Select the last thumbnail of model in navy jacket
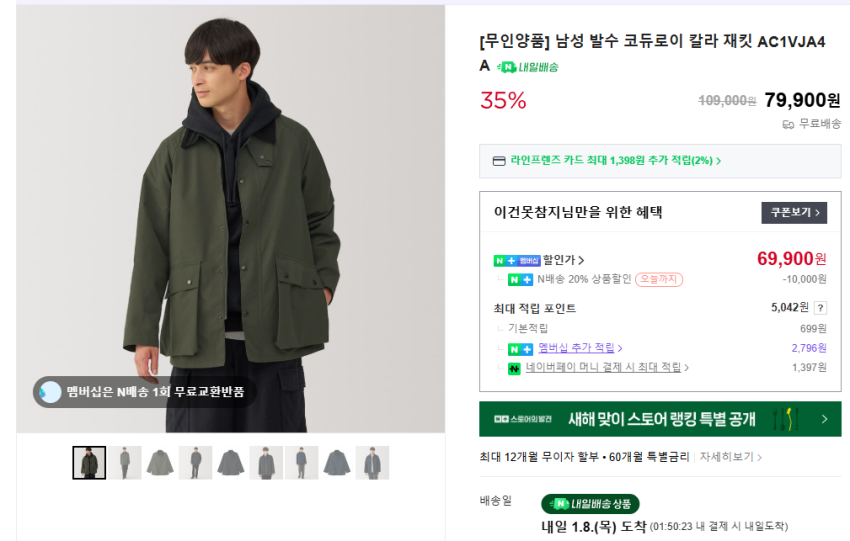 372,463
